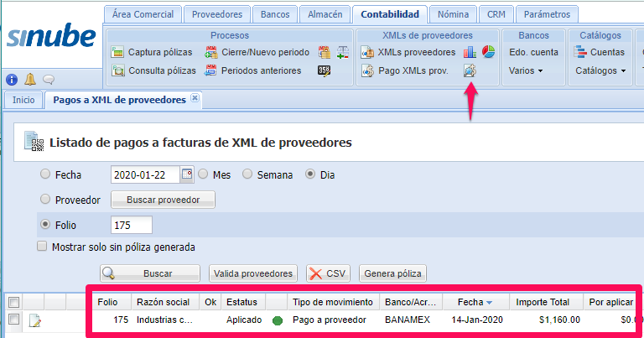Open the date picker calendar icon

187,174
